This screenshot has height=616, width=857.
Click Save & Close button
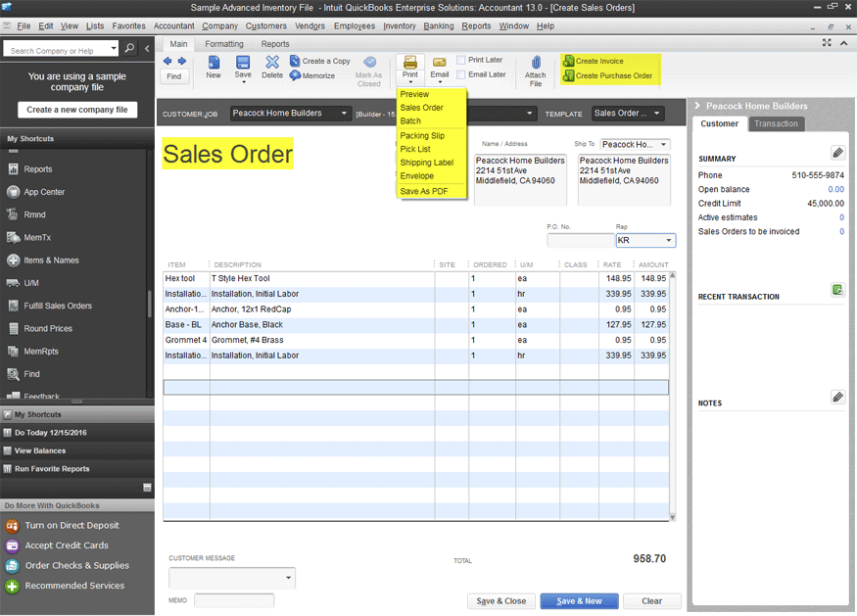(501, 601)
